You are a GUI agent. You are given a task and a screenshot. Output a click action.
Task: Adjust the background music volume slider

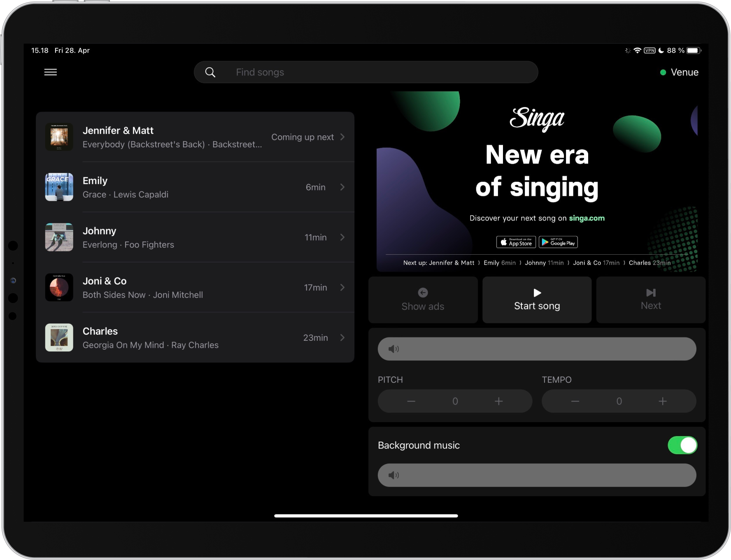[537, 475]
